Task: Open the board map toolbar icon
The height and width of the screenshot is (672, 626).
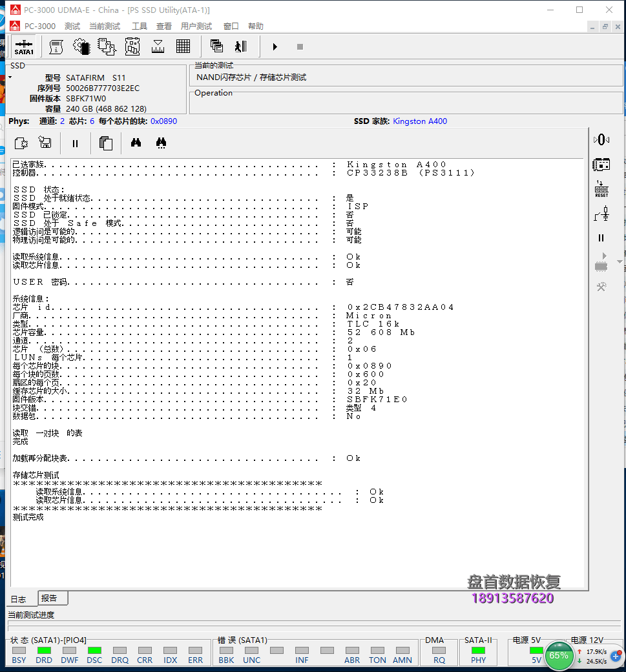Action: click(x=132, y=46)
